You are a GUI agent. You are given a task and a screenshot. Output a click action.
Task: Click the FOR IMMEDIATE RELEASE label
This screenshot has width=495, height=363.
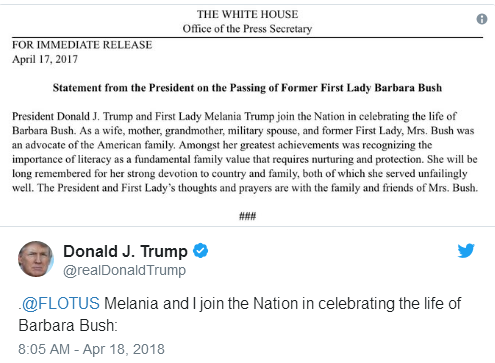tap(82, 45)
